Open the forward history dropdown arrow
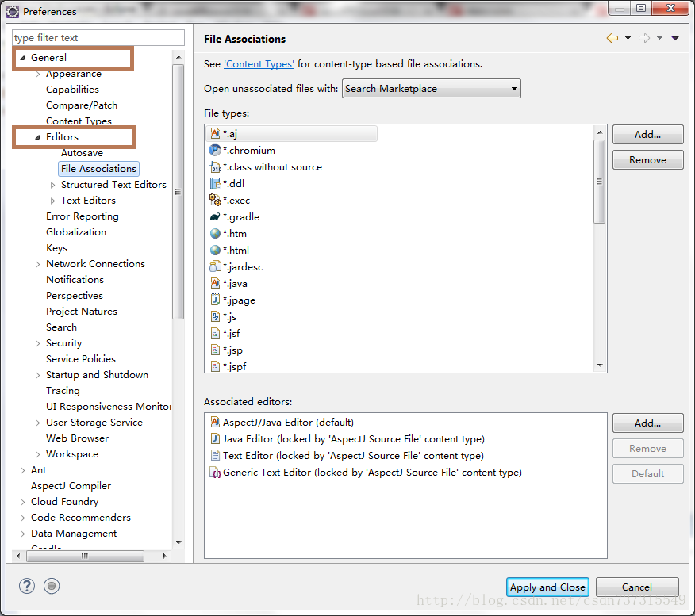This screenshot has height=616, width=695. click(x=659, y=38)
